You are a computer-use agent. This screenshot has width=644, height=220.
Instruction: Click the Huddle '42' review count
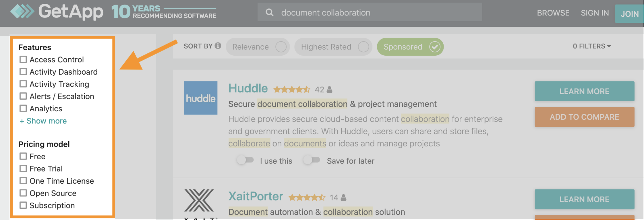[x=319, y=89]
